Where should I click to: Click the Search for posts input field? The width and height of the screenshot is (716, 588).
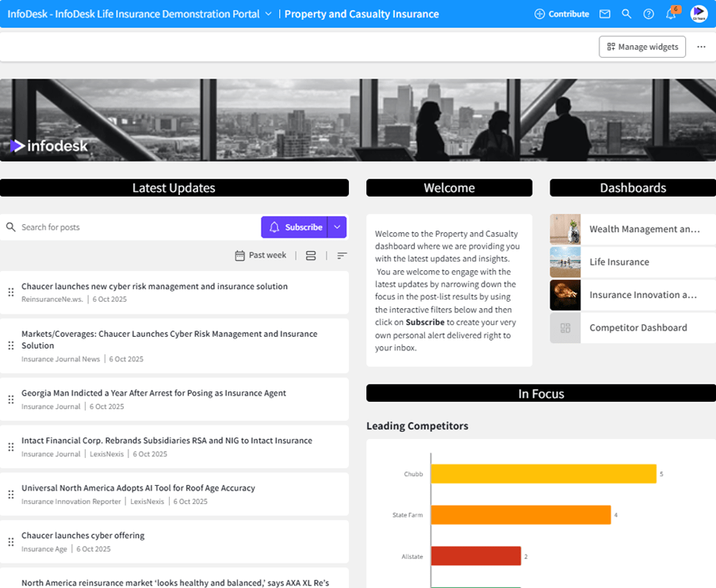pos(119,227)
